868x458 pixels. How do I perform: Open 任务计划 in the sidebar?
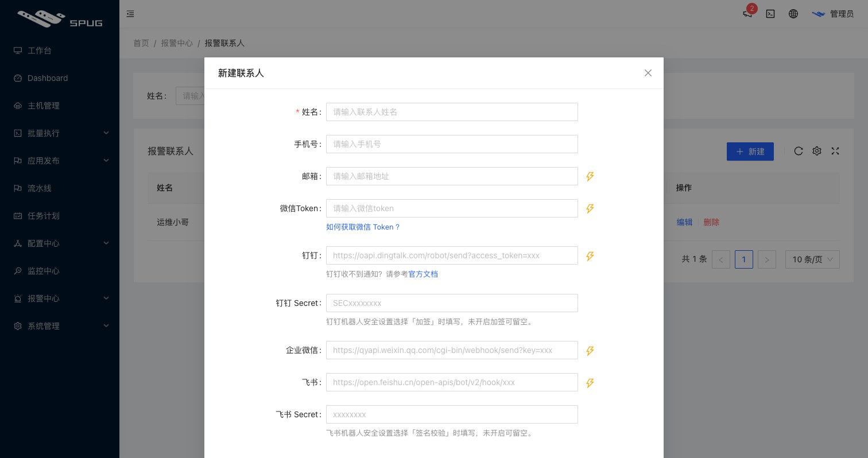[60, 216]
